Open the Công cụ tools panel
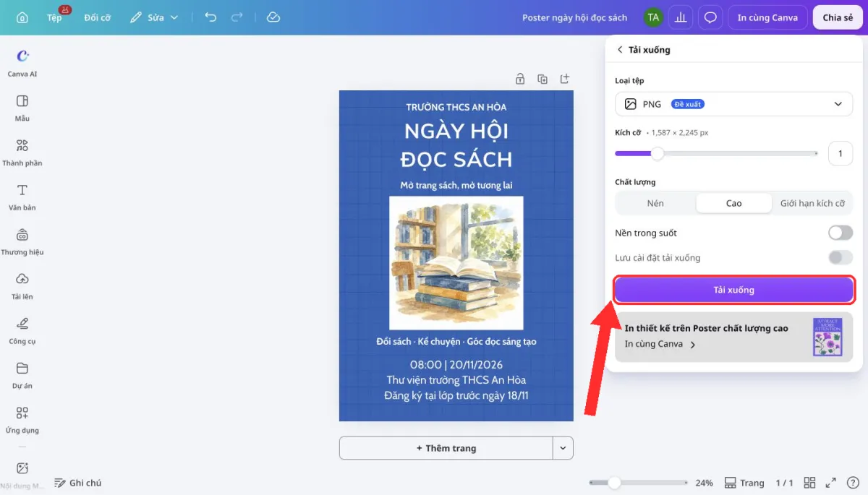 point(22,330)
